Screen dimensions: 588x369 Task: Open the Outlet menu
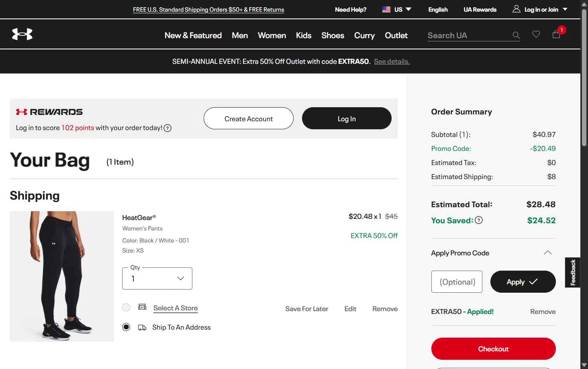click(396, 35)
